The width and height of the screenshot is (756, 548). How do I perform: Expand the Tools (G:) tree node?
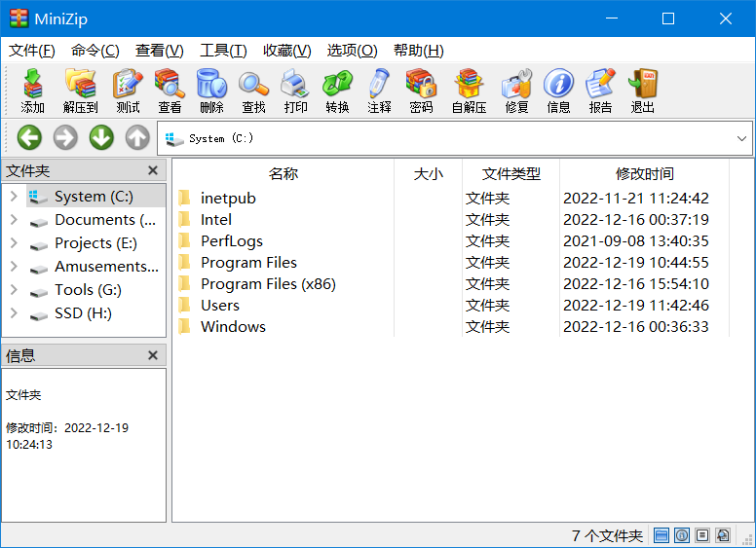pyautogui.click(x=14, y=289)
